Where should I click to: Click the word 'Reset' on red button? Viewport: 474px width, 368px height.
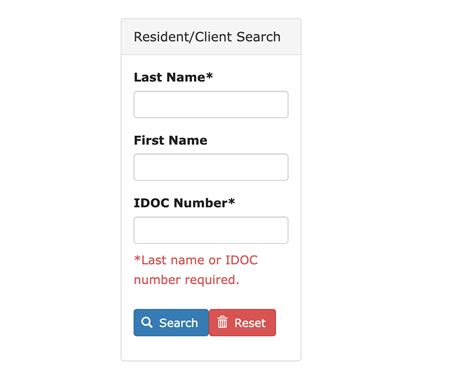[250, 323]
